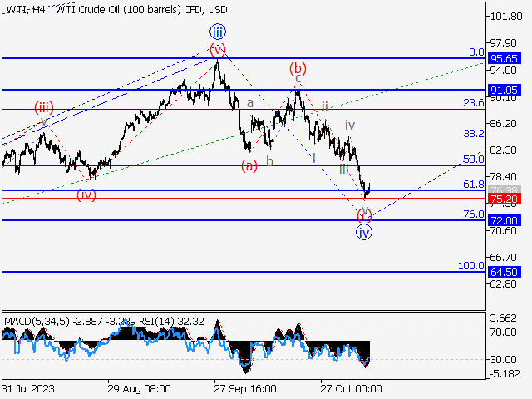Click the '29 Aug 08:00' date on time axis

(139, 388)
